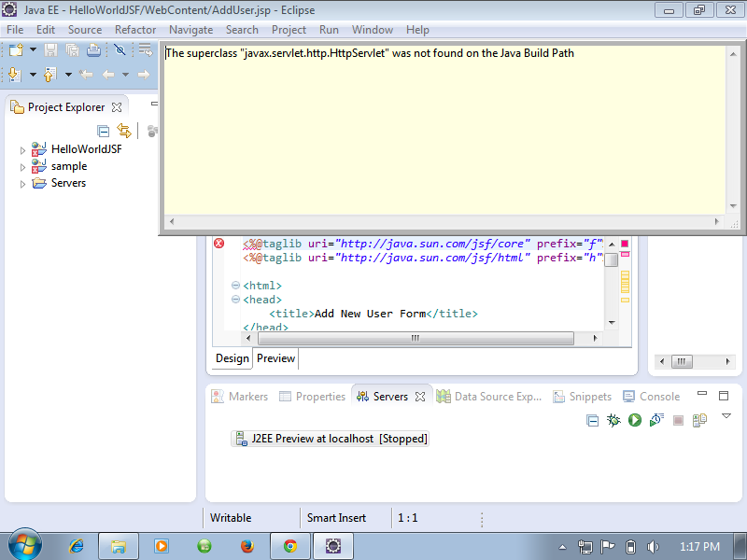Select the HelloWorldJSF project
The height and width of the screenshot is (560, 747).
[86, 149]
